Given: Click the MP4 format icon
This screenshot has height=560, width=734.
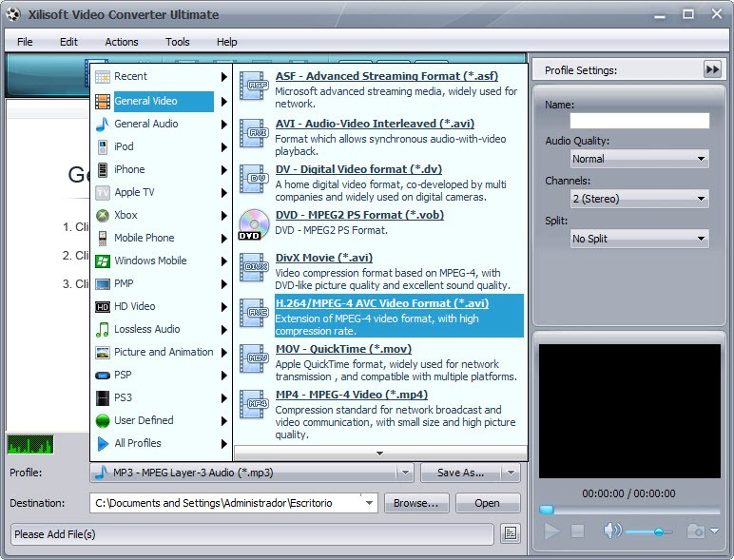Looking at the screenshot, I should click(254, 404).
